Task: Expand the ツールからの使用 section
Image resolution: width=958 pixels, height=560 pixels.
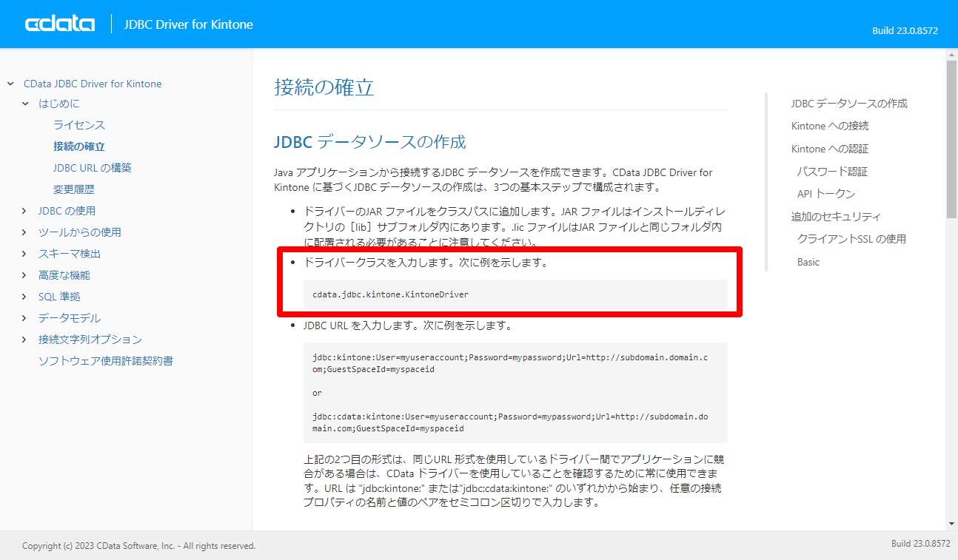Action: 25,232
